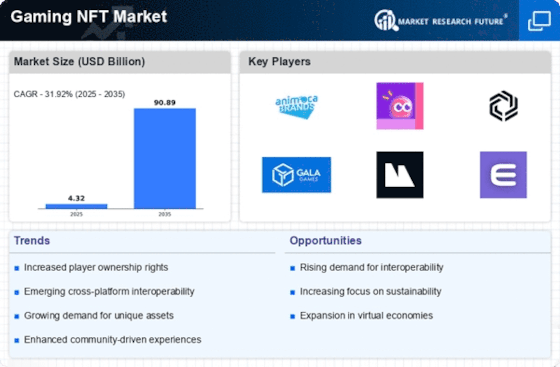Image resolution: width=560 pixels, height=367 pixels.
Task: Select 'Rising demand for interoperability' opportunity
Action: coord(371,267)
